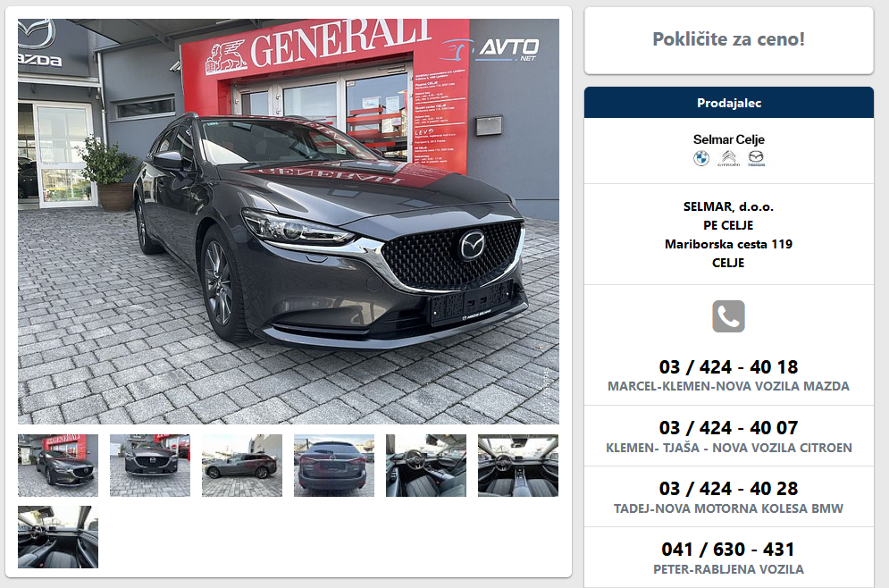The height and width of the screenshot is (588, 889).
Task: Click the BMW logo under Selmar Celje
Action: tap(701, 157)
